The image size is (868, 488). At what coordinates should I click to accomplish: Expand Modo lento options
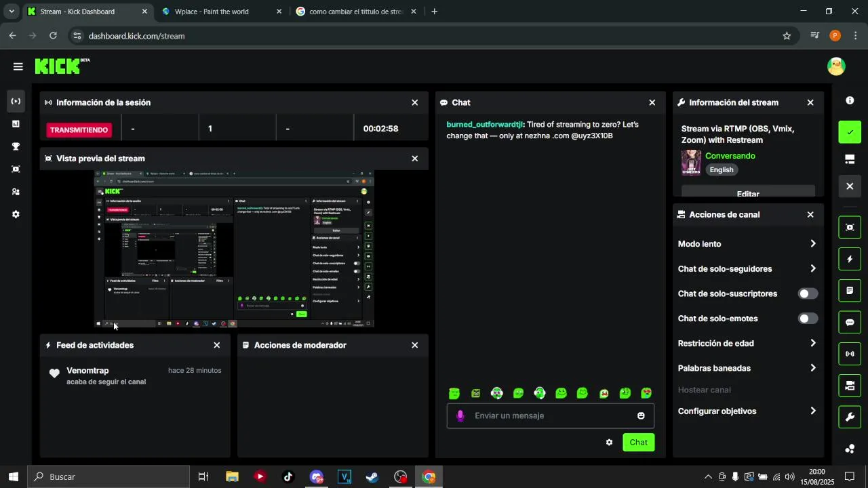click(813, 244)
